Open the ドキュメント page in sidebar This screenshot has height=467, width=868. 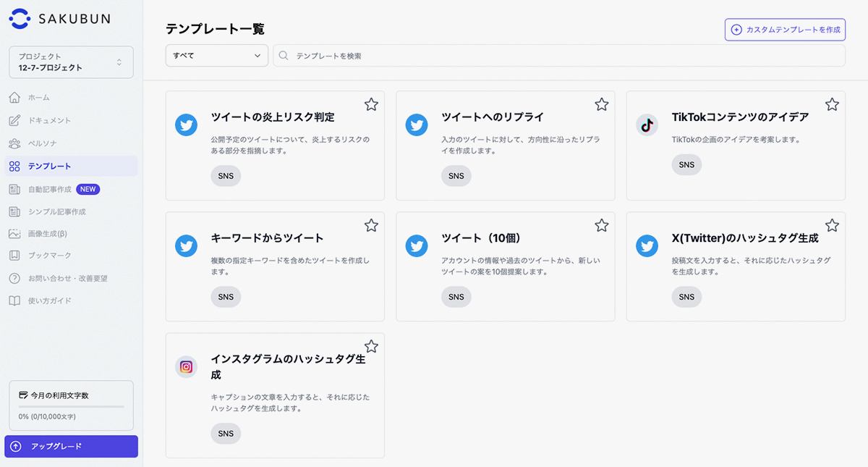click(49, 120)
